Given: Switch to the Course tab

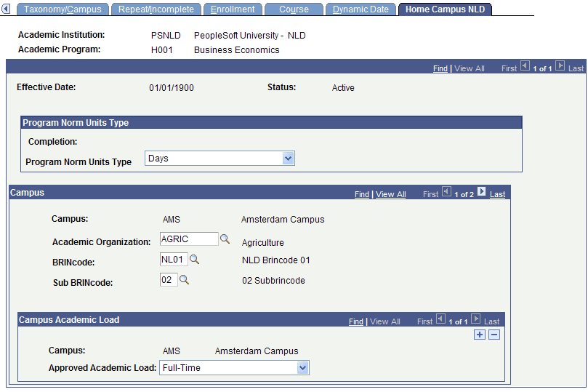Looking at the screenshot, I should click(294, 9).
